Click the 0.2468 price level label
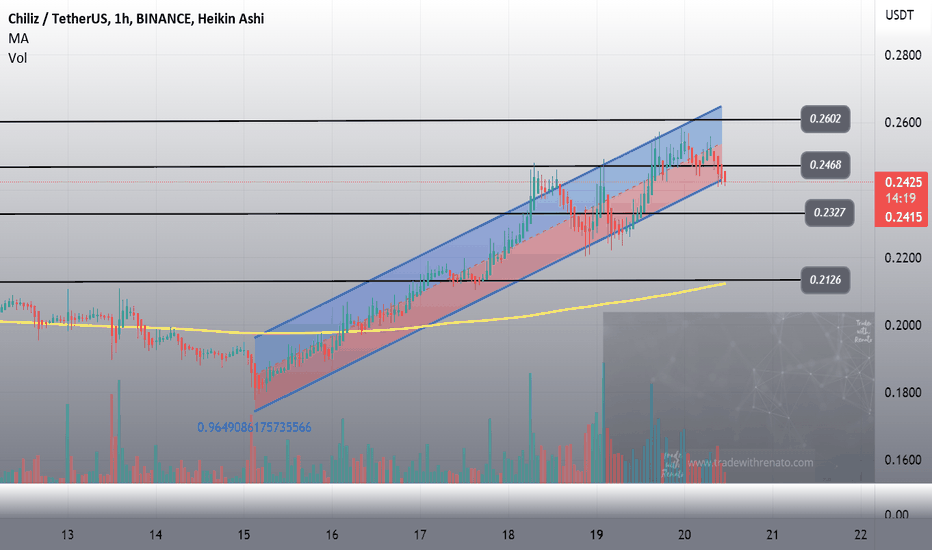 [825, 165]
